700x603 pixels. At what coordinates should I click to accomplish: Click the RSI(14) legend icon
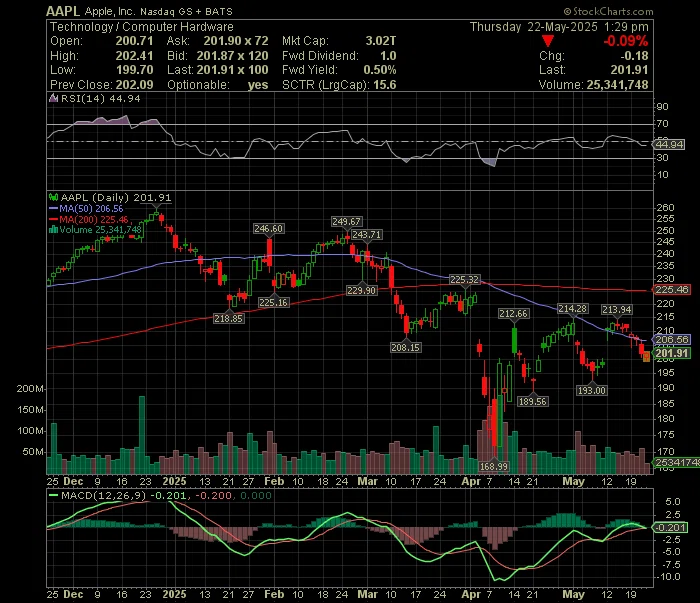click(x=53, y=99)
